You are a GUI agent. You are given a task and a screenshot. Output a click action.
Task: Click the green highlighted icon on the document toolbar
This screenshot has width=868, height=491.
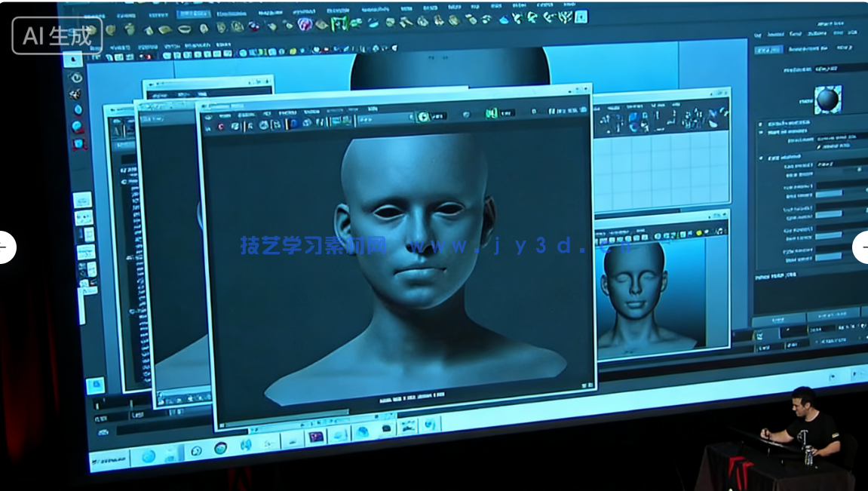422,115
